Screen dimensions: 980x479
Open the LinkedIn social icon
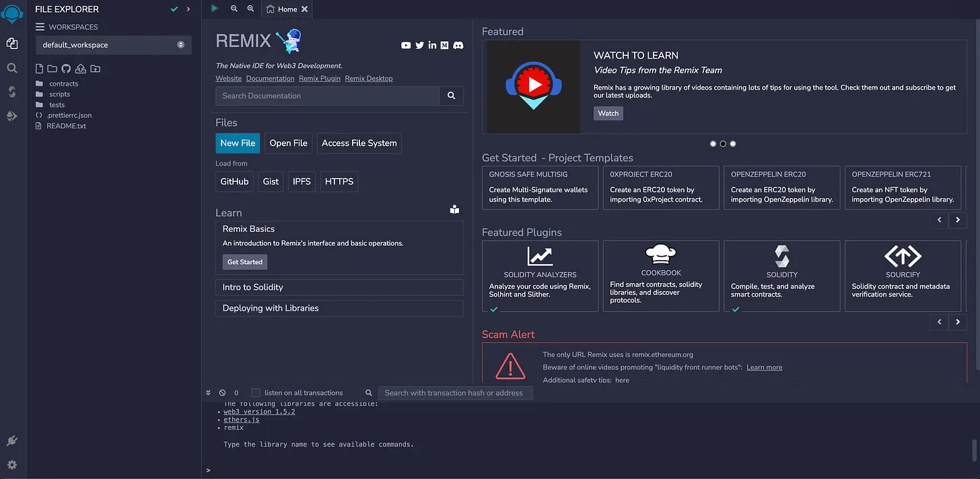pos(432,45)
